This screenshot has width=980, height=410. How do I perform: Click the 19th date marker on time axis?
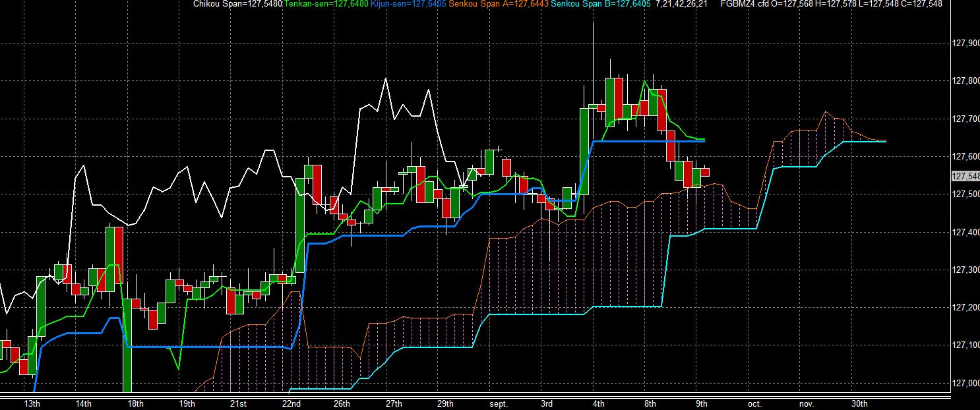point(187,403)
